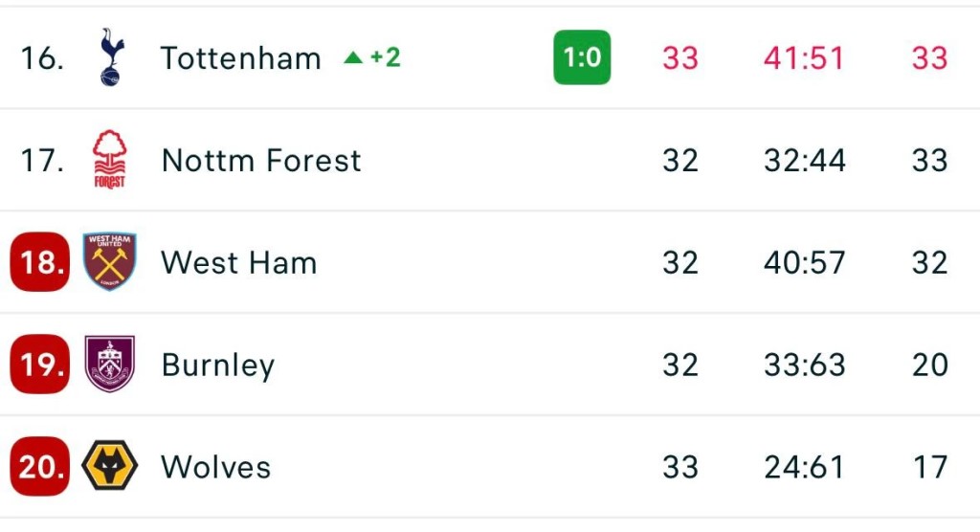Click the Wolves club crest
Screen dimensions: 980x532
[110, 467]
